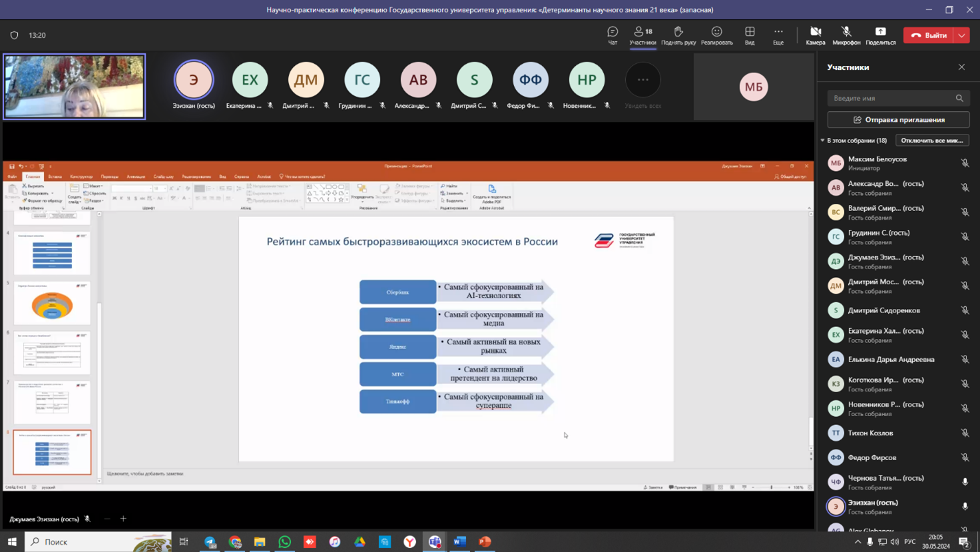Leave the meeting with Выйти
The height and width of the screenshot is (552, 980).
tap(929, 35)
